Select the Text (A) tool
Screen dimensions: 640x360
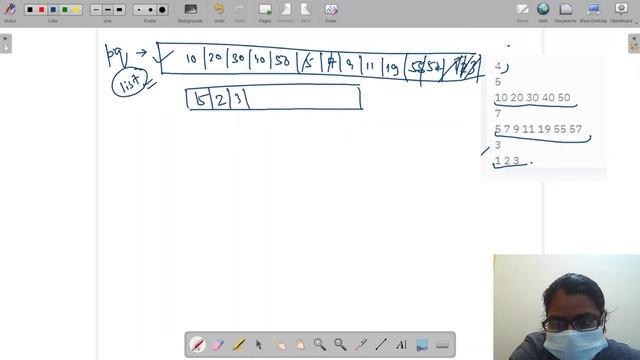(x=402, y=345)
